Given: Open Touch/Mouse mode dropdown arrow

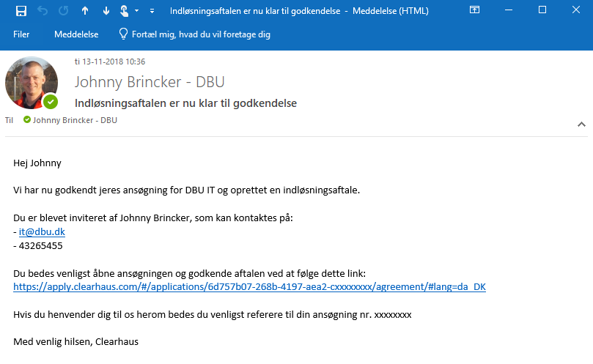Looking at the screenshot, I should pyautogui.click(x=137, y=11).
